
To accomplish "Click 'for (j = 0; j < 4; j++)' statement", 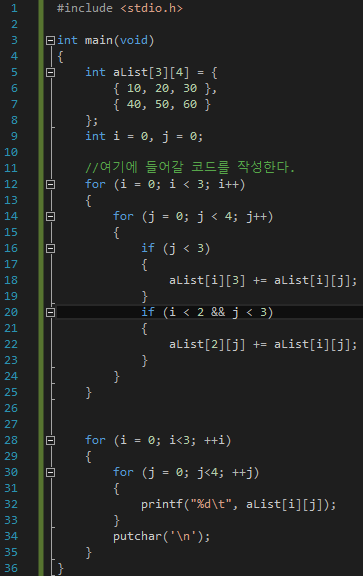I will coord(193,216).
